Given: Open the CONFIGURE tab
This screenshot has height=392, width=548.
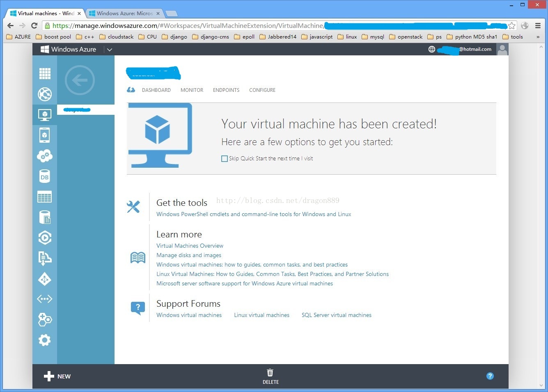Looking at the screenshot, I should (262, 90).
